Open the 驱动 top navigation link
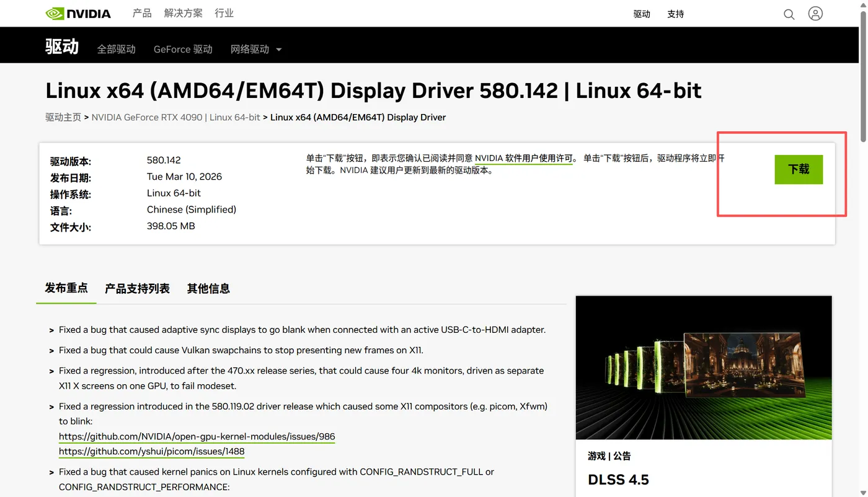This screenshot has width=868, height=497. tap(642, 14)
